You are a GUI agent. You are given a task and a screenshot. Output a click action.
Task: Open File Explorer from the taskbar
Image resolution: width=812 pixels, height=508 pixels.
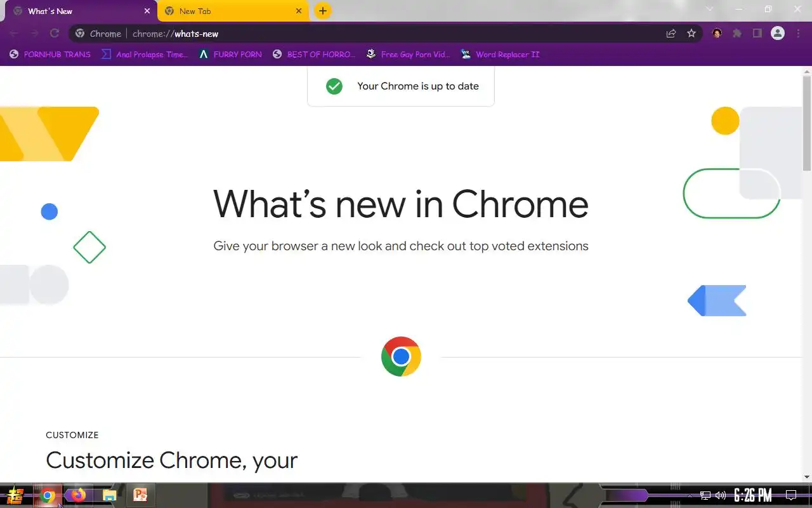pyautogui.click(x=109, y=495)
